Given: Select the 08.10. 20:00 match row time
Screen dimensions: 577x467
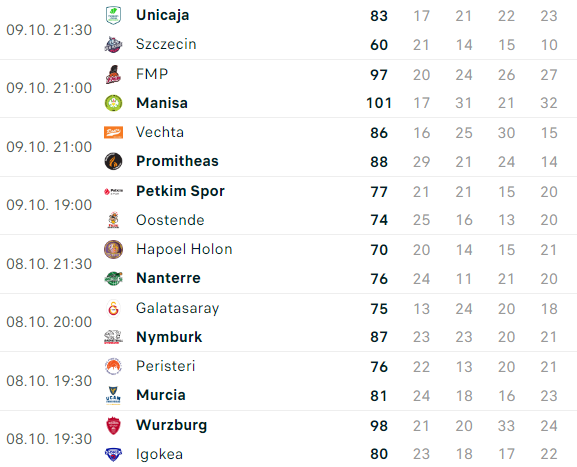Looking at the screenshot, I should click(x=49, y=322).
